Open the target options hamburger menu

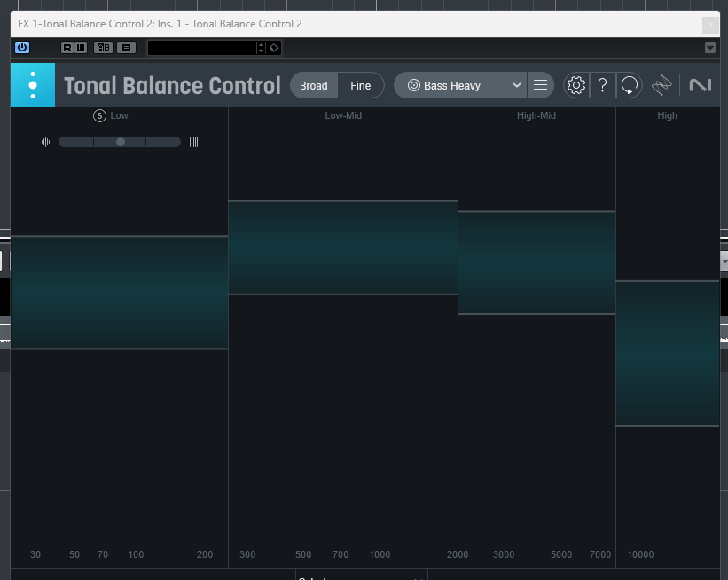(x=540, y=85)
